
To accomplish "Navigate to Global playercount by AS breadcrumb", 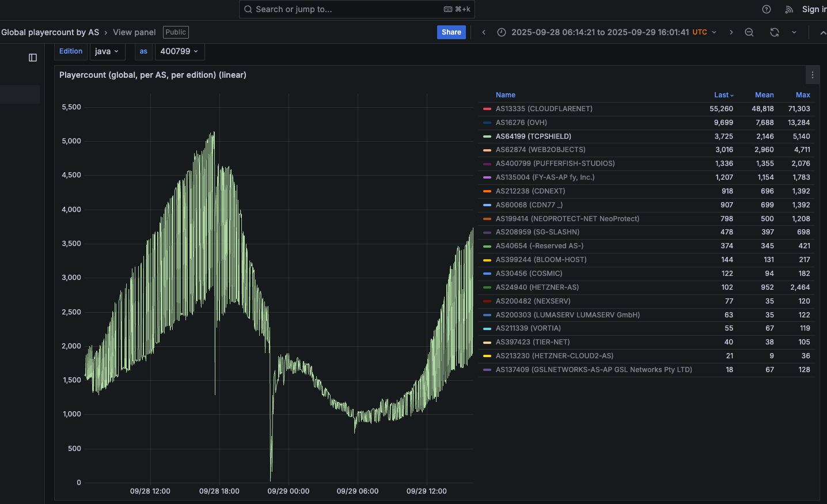I will [x=50, y=32].
